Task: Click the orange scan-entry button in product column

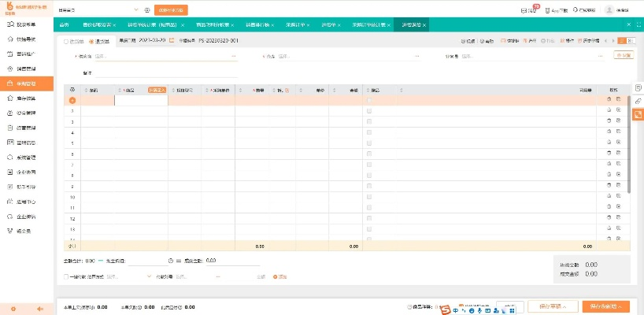Action: click(x=157, y=90)
